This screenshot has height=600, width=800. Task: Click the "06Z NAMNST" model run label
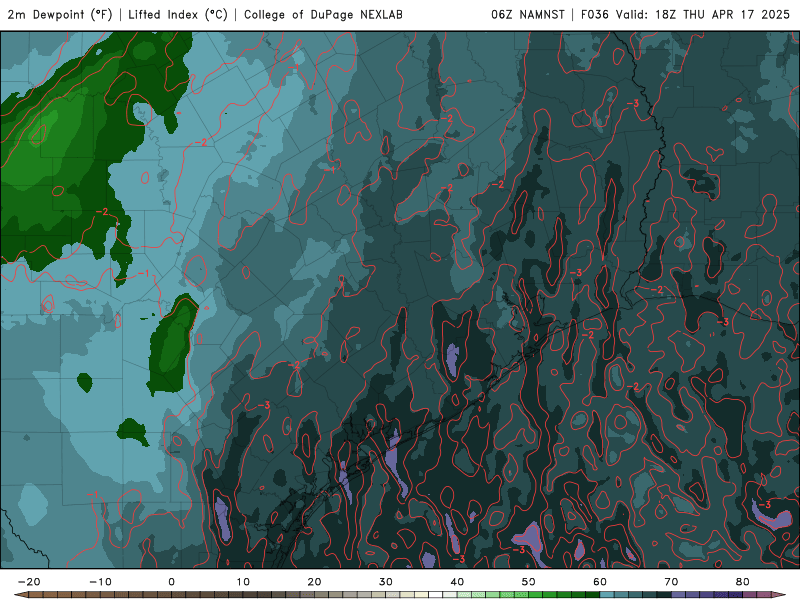coord(528,15)
